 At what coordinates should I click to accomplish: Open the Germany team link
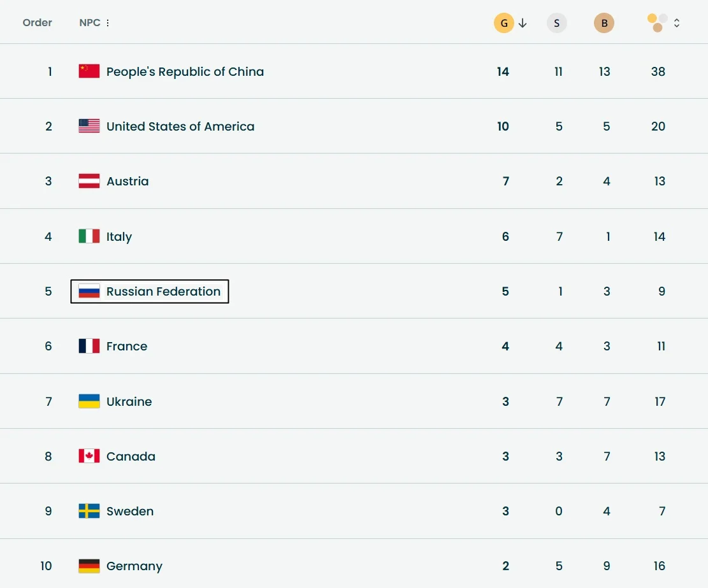[x=134, y=566]
